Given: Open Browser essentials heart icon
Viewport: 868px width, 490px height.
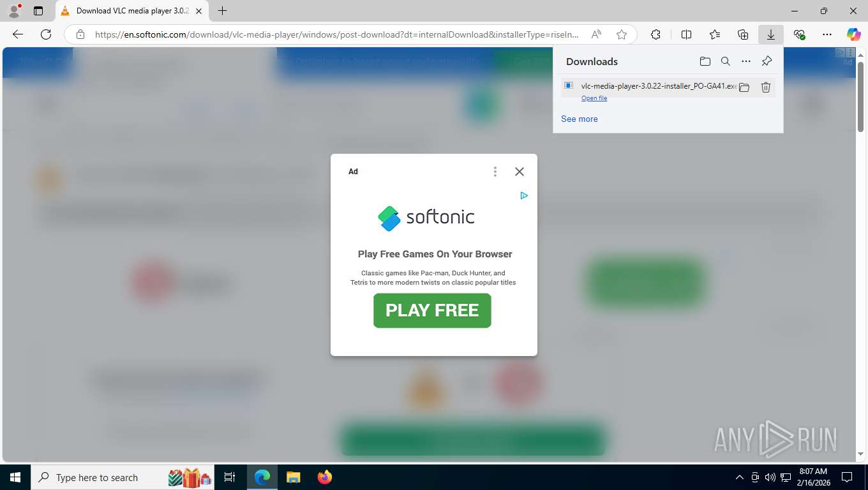Looking at the screenshot, I should pos(799,34).
